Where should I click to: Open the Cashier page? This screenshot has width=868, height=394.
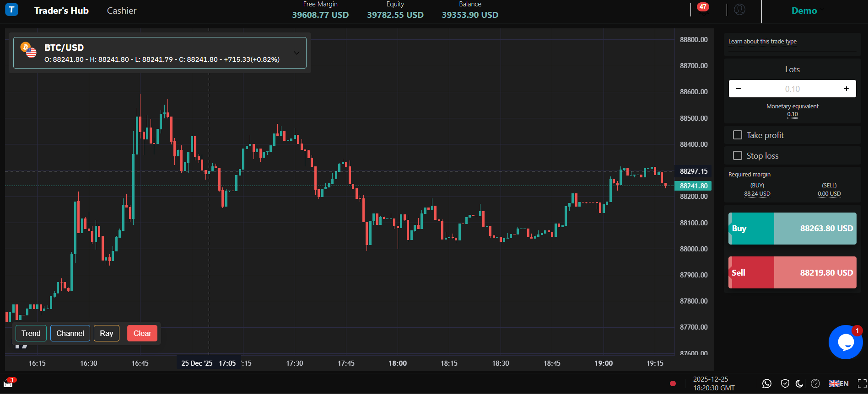(x=122, y=11)
